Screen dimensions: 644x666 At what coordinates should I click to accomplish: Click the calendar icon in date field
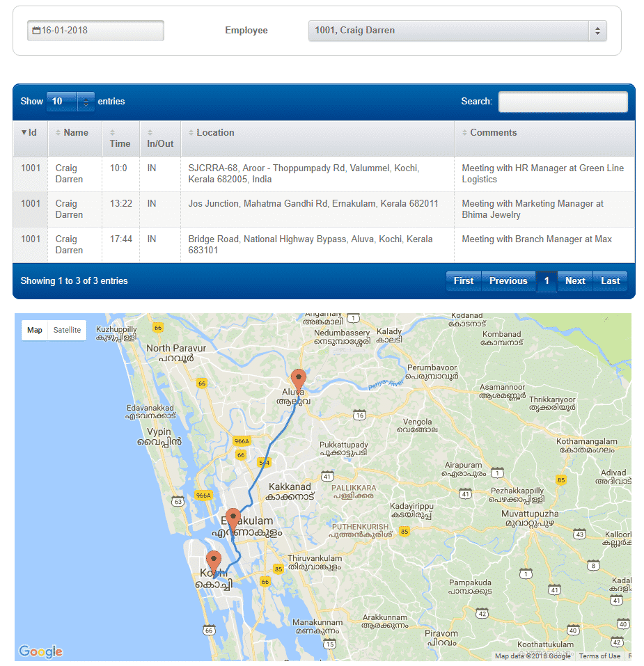point(36,30)
